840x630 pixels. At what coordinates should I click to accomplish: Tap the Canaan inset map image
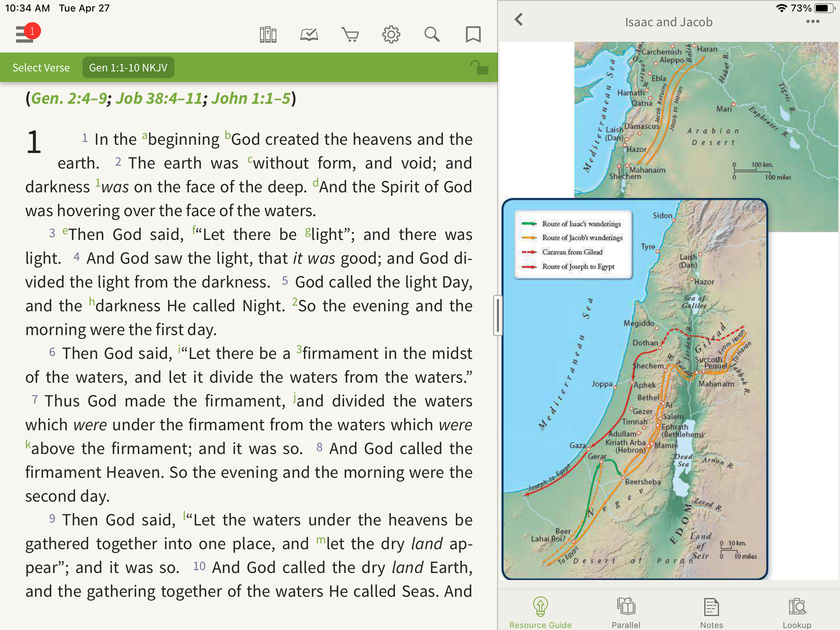635,389
